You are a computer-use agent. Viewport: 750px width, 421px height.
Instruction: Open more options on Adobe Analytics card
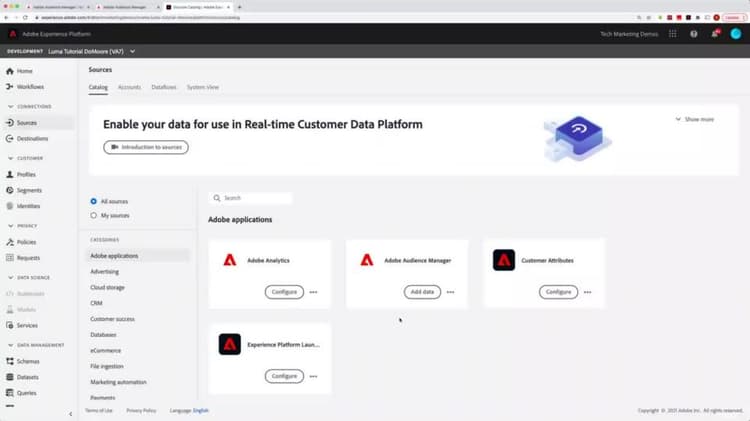[x=313, y=292]
